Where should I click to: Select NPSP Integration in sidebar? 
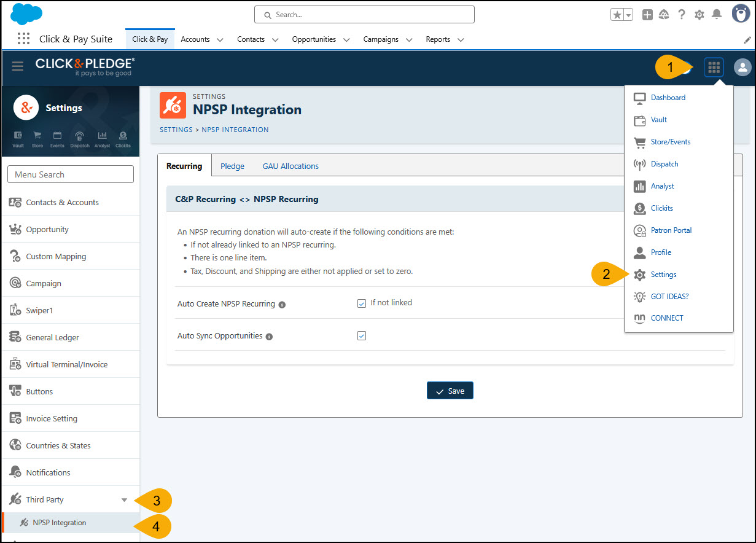[x=71, y=523]
